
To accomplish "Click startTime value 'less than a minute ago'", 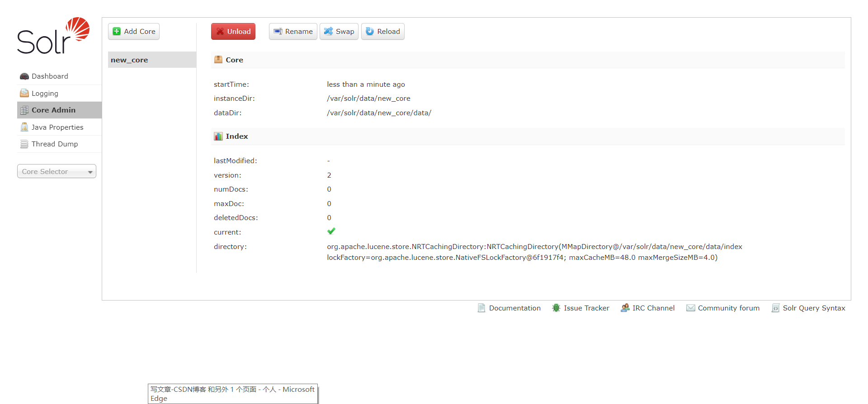I will pos(366,85).
